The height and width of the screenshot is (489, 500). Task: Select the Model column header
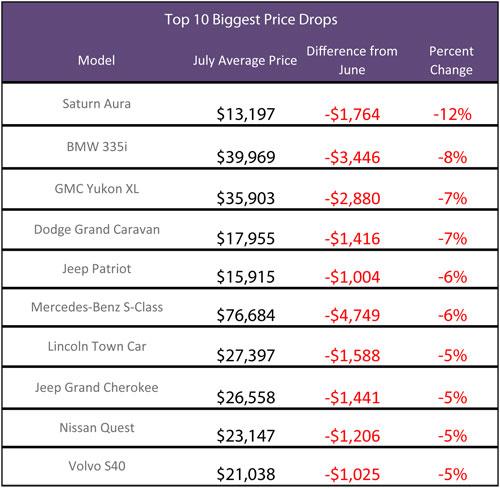(96, 60)
